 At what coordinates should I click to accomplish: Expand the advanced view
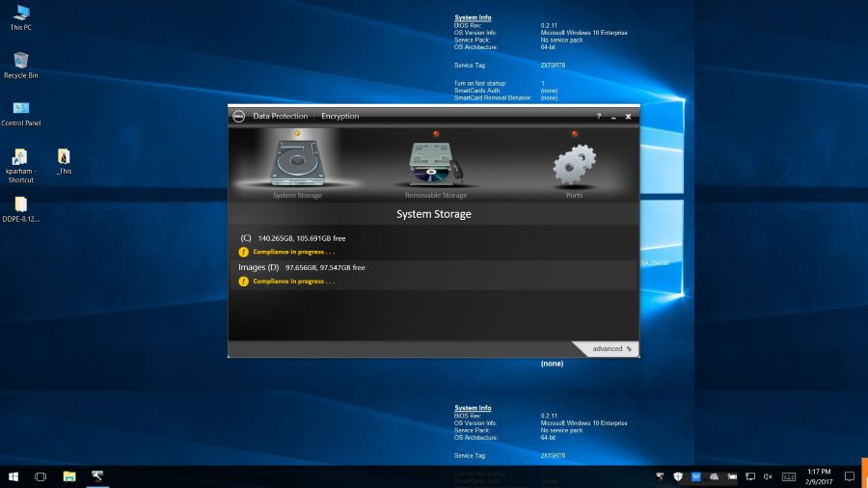pos(611,349)
